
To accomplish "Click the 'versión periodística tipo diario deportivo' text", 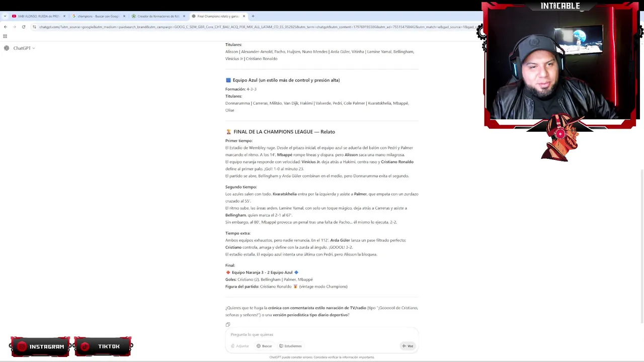I will tap(310, 315).
